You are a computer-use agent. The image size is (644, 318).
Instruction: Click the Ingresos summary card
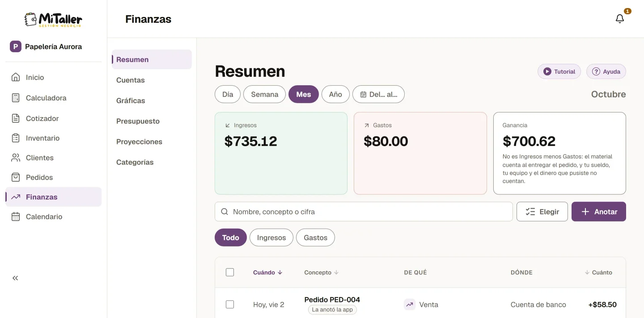pyautogui.click(x=281, y=153)
